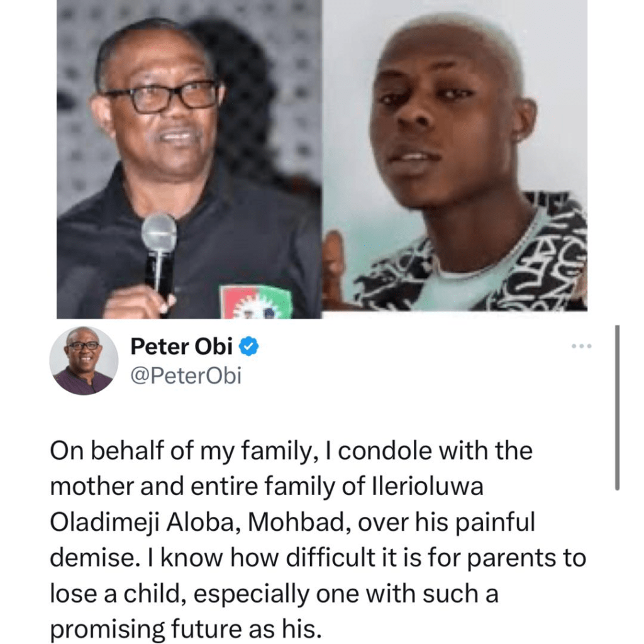Image resolution: width=644 pixels, height=644 pixels.
Task: Open the @PeterObi handle link
Action: point(186,376)
